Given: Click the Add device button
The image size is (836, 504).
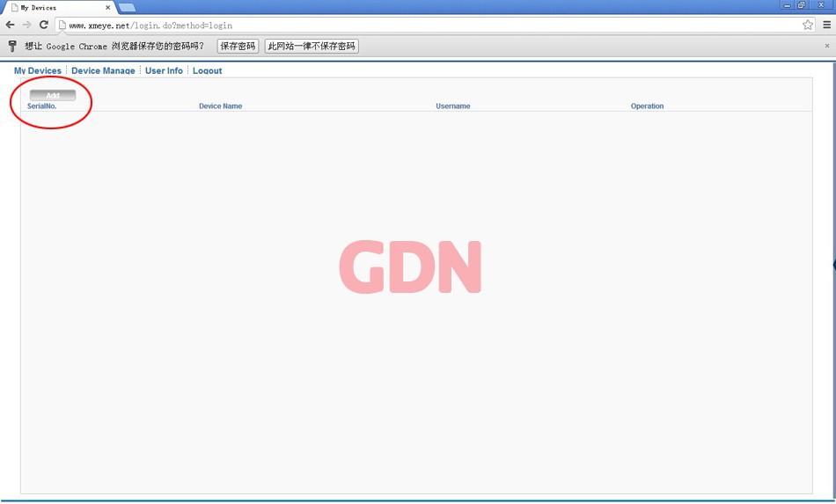Looking at the screenshot, I should tap(53, 95).
